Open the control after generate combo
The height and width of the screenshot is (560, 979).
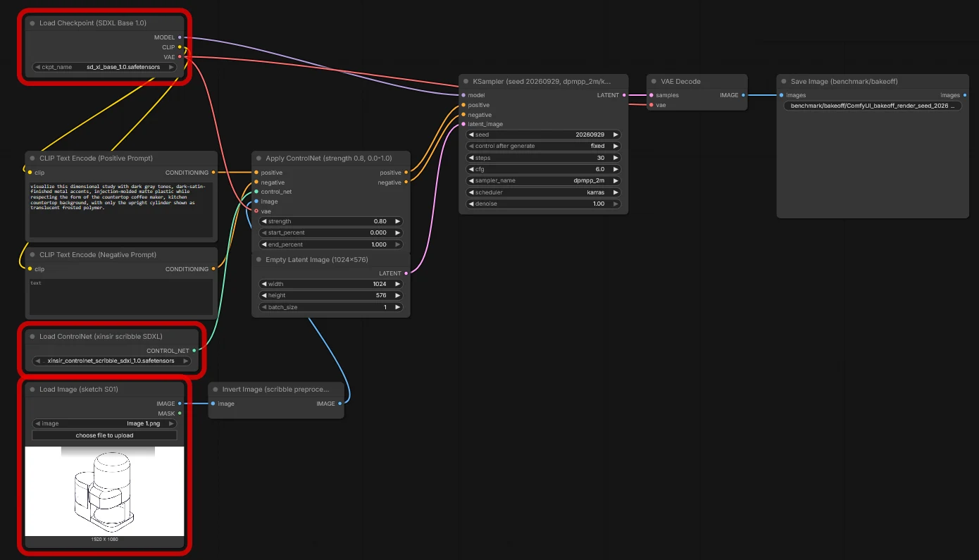click(543, 146)
